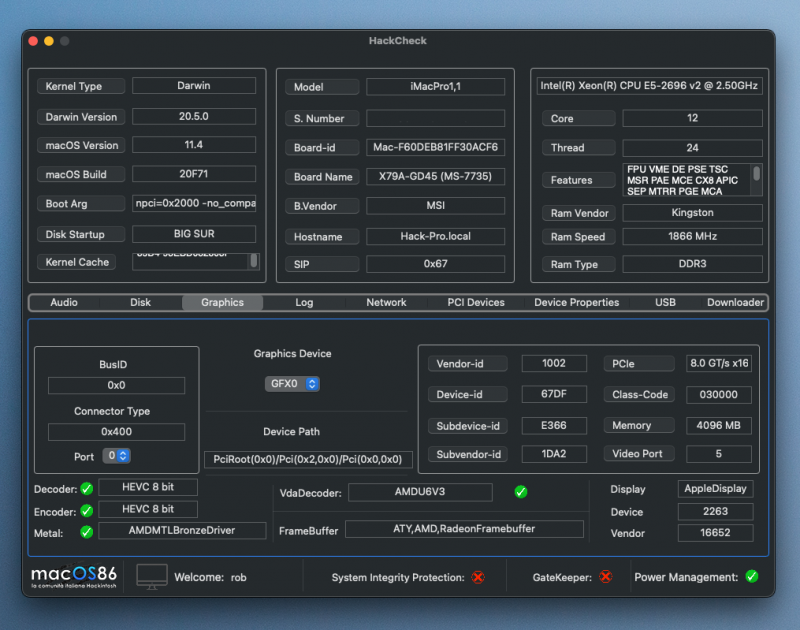
Task: Click the Class-Code label
Action: [x=639, y=394]
